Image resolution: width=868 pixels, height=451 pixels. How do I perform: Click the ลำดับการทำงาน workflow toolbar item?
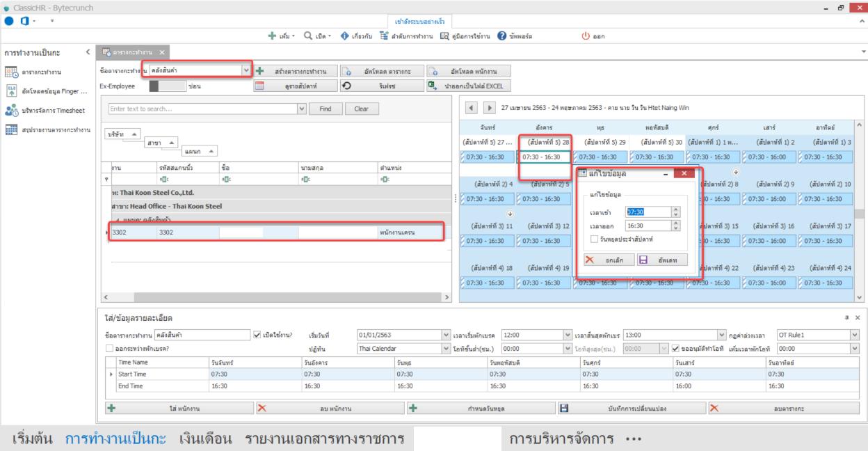(407, 35)
